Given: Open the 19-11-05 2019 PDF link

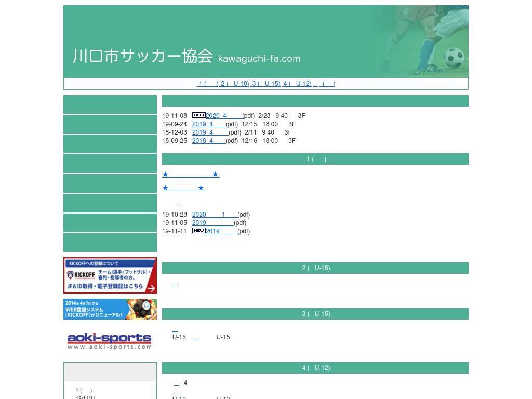Looking at the screenshot, I should tap(212, 223).
